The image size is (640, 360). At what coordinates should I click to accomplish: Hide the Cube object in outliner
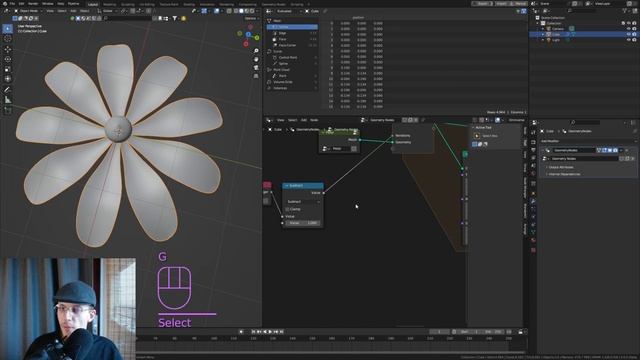coord(629,34)
